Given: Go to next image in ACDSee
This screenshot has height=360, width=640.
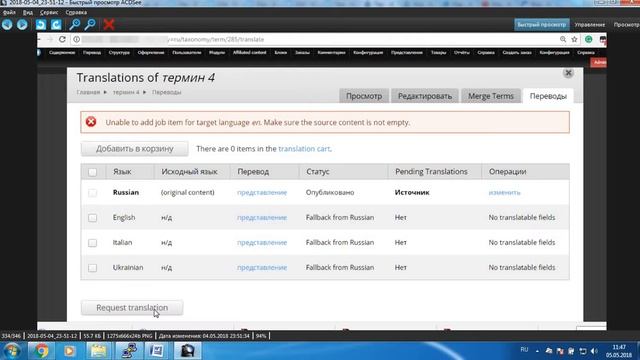Looking at the screenshot, I should click(22, 24).
